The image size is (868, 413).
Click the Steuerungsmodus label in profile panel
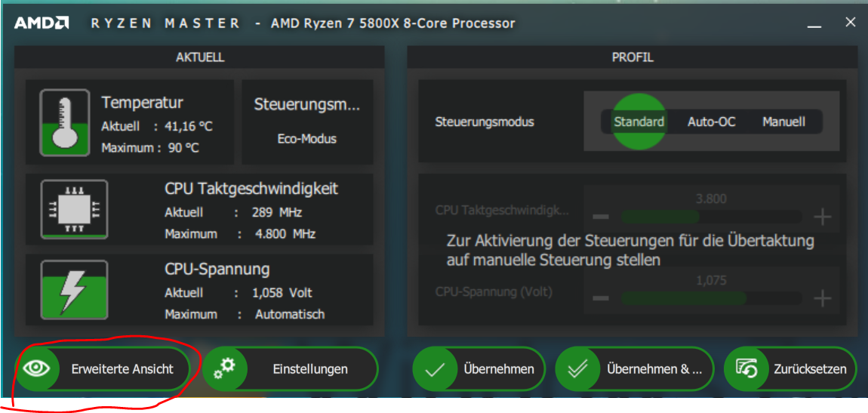485,122
